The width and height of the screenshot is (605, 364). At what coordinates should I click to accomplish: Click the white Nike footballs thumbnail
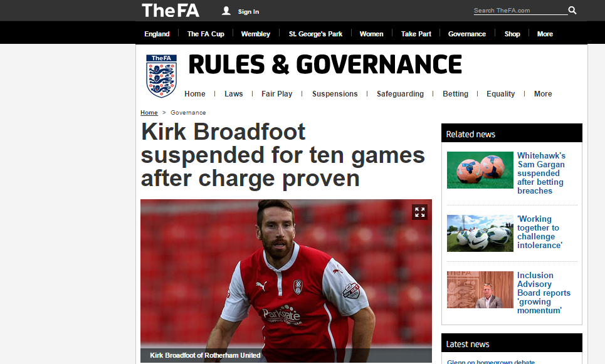tap(480, 233)
